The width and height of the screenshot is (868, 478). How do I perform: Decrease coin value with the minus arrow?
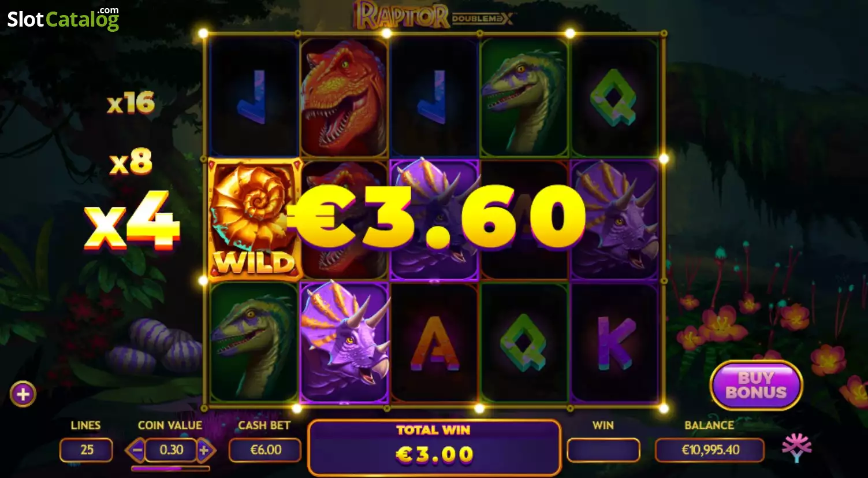pyautogui.click(x=136, y=450)
